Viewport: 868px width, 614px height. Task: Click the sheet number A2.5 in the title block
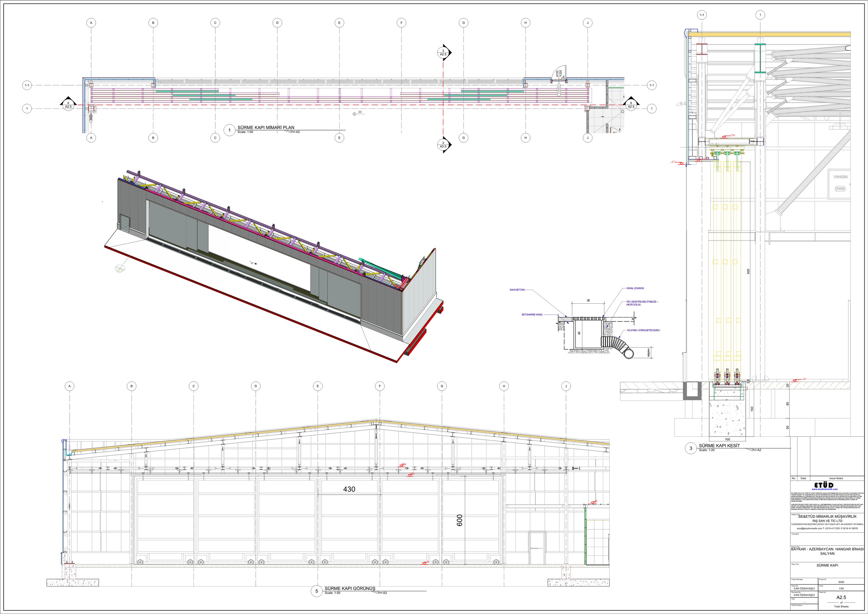(x=841, y=597)
